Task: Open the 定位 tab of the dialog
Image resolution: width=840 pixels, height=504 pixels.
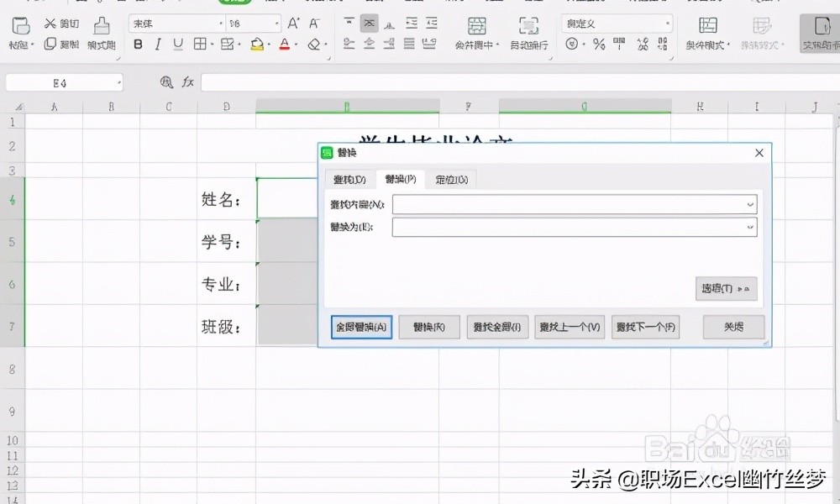Action: click(x=451, y=179)
